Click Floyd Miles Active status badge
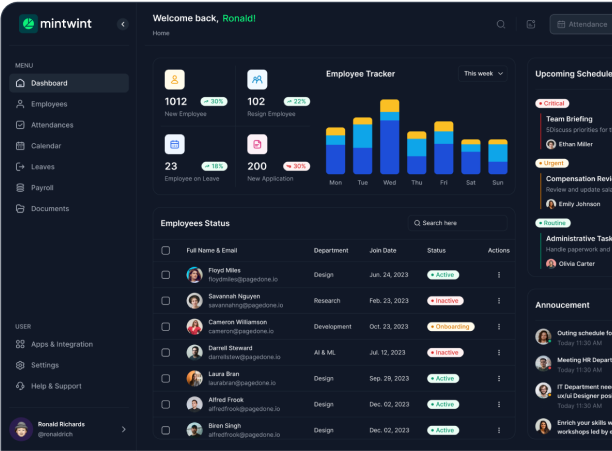This screenshot has height=451, width=612. click(443, 275)
